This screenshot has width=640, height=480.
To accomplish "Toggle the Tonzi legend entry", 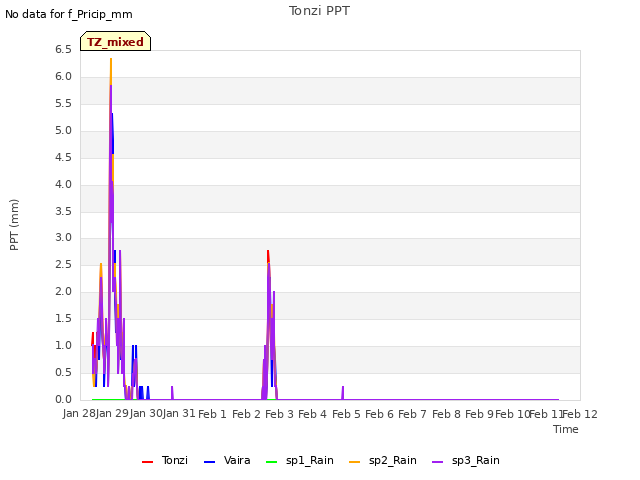I will click(x=165, y=460).
